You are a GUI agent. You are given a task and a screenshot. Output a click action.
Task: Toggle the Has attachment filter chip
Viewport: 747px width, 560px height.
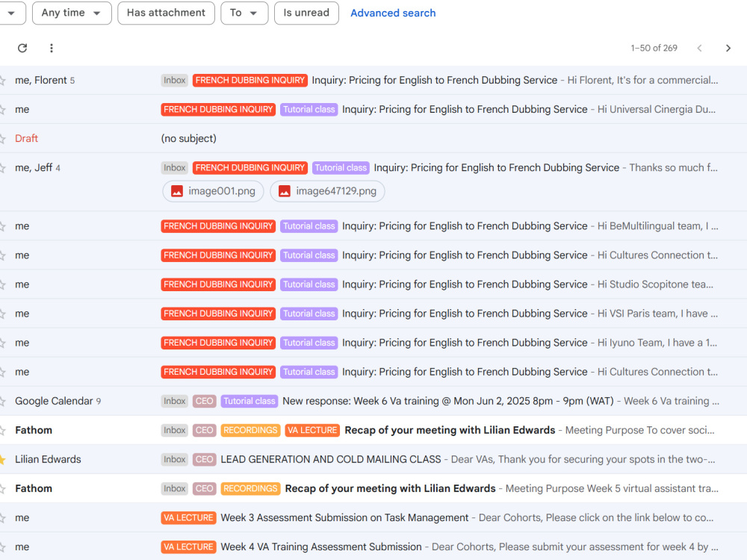167,13
